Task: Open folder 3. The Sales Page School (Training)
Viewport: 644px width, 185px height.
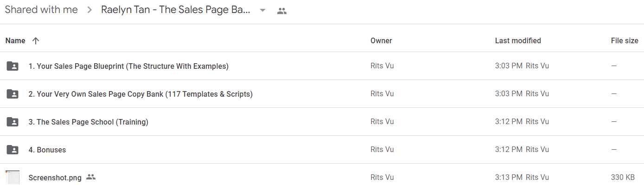Action: tap(88, 122)
